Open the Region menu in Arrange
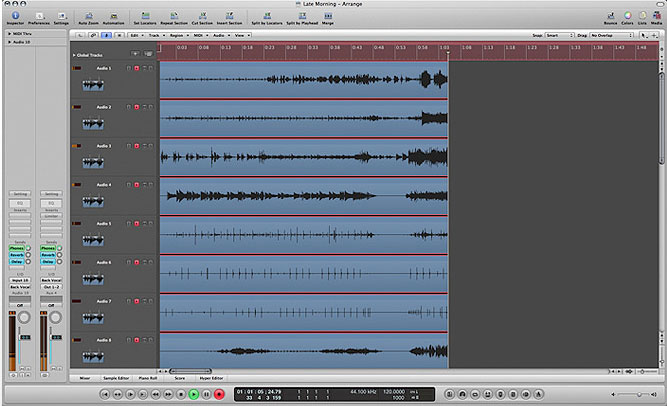The height and width of the screenshot is (406, 667). click(x=178, y=34)
